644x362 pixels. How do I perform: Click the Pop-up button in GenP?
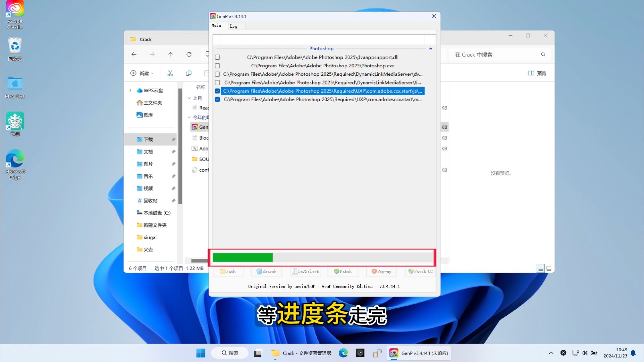[381, 271]
